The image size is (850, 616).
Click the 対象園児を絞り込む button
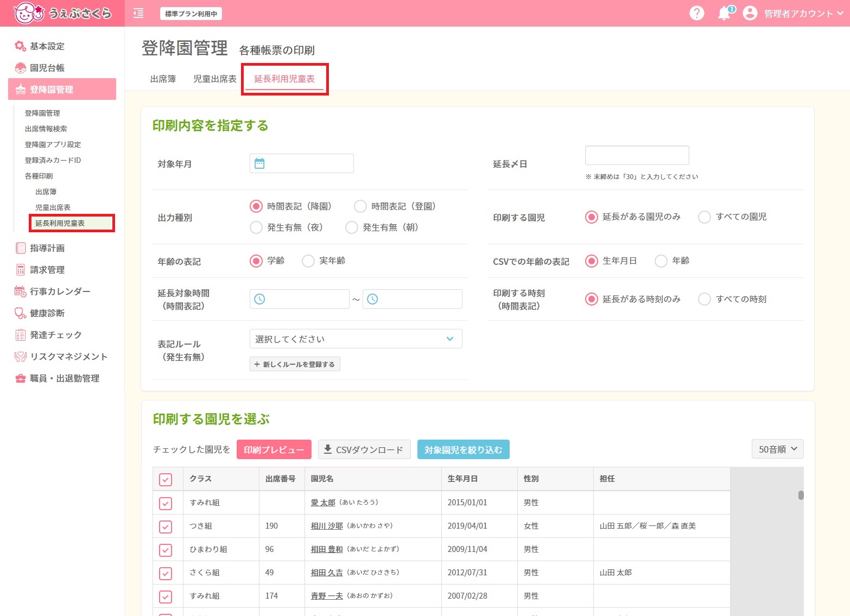[464, 449]
